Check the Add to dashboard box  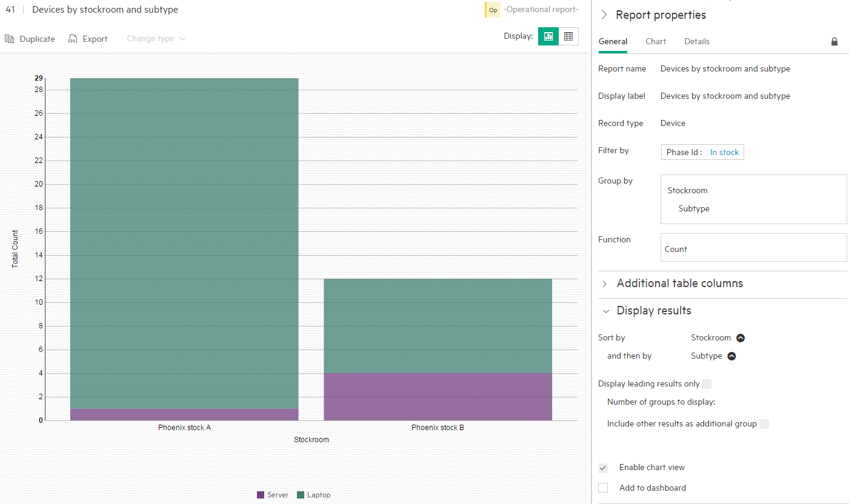coord(603,488)
